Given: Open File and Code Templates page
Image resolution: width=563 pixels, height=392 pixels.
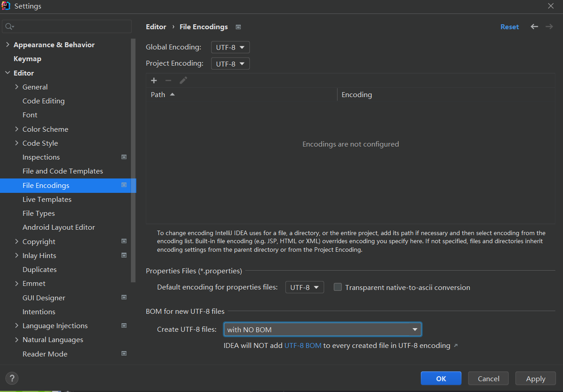Looking at the screenshot, I should tap(63, 171).
